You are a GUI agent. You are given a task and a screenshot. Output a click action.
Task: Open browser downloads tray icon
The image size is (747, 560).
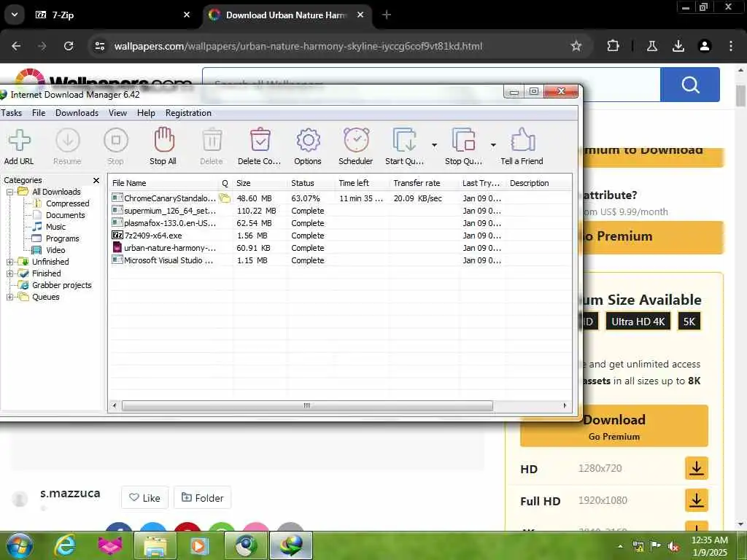678,46
